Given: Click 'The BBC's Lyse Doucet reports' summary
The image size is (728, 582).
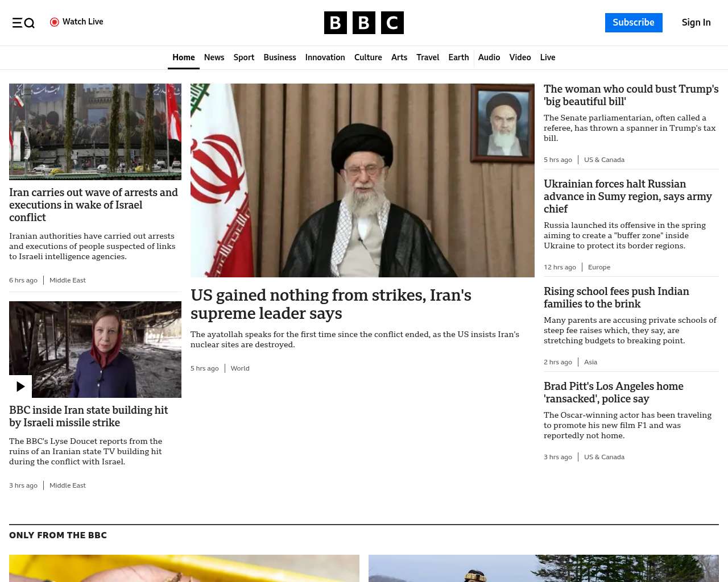Looking at the screenshot, I should click(86, 451).
